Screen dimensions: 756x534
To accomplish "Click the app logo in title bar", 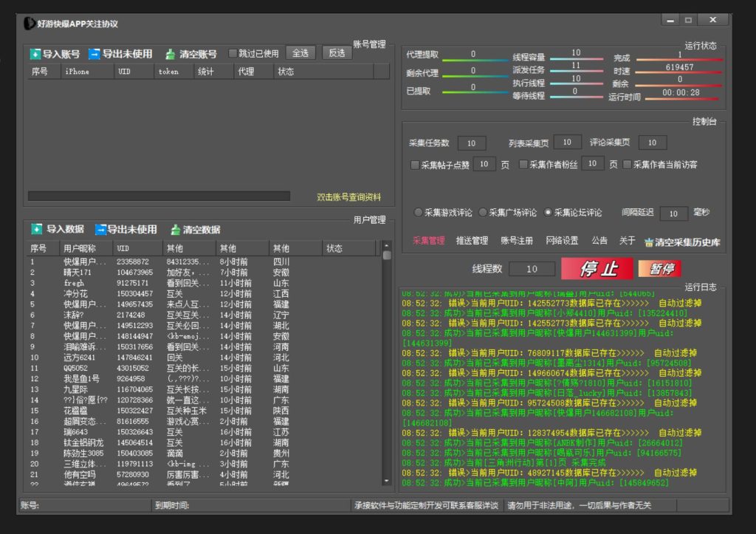I will coord(29,24).
